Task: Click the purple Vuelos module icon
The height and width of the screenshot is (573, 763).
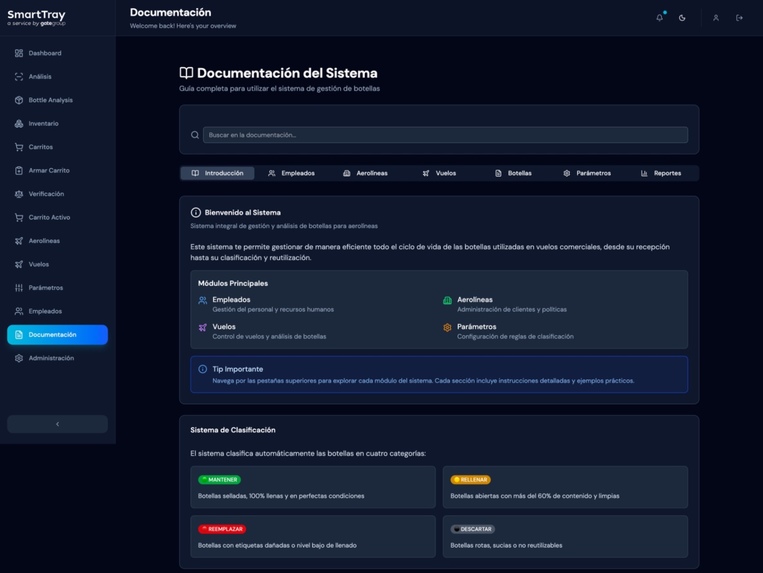Action: coord(203,327)
